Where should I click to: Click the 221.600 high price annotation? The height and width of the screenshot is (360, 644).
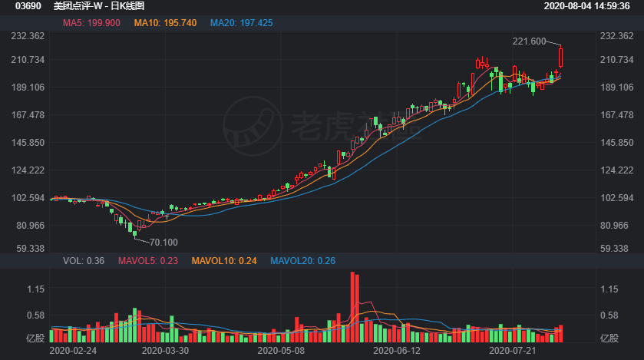pos(529,41)
